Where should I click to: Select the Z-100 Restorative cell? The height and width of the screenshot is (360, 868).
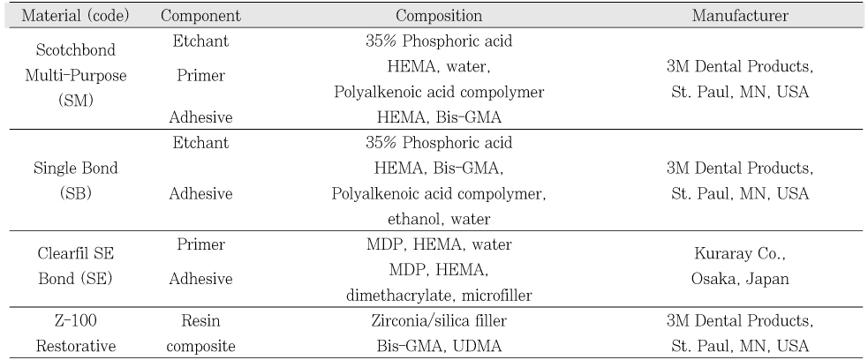76,334
